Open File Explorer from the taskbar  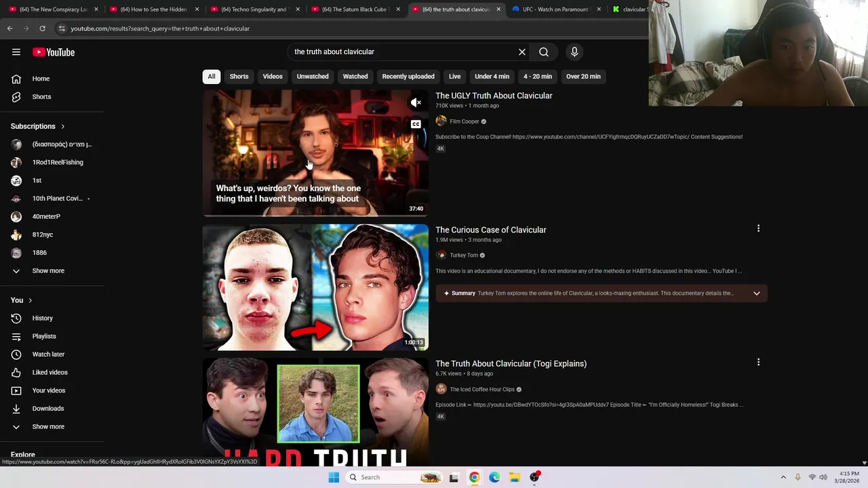[x=515, y=477]
